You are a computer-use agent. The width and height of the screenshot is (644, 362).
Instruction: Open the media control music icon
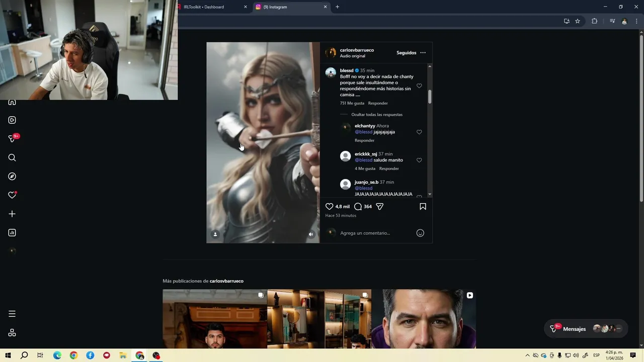[x=612, y=21]
